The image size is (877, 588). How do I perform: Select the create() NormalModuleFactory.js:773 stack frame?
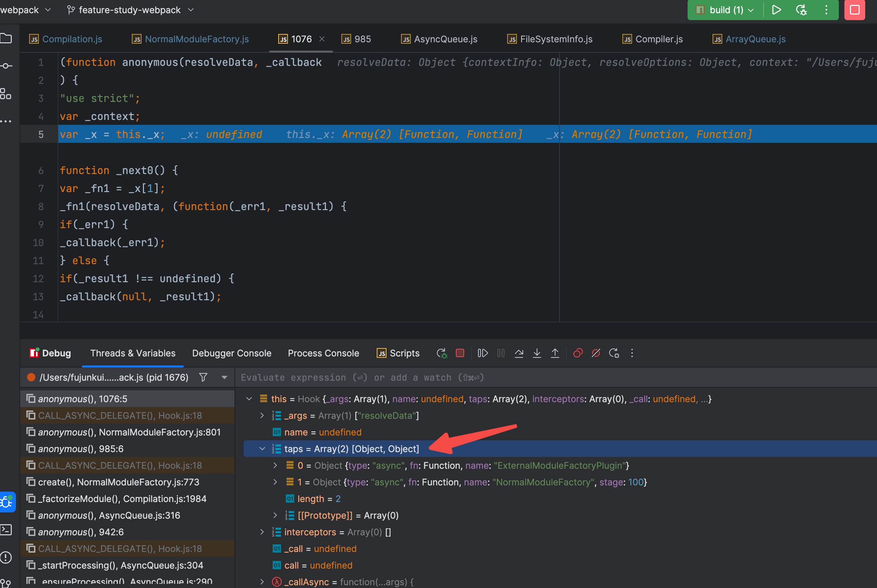(x=119, y=482)
